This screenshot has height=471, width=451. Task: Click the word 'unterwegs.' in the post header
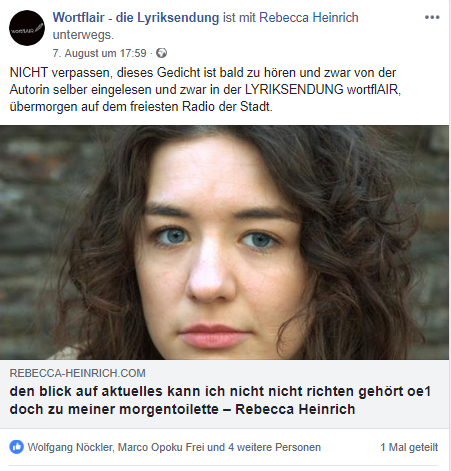83,35
